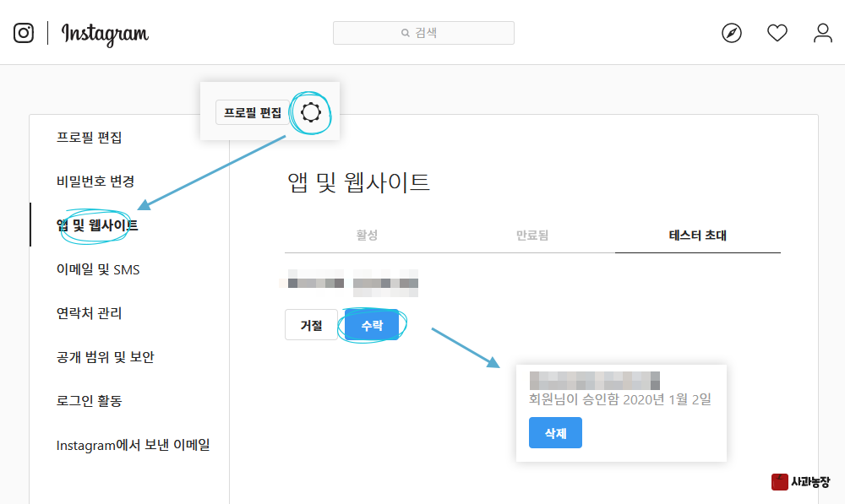Open 로그인 활동 settings
Viewport: 845px width, 504px height.
click(89, 401)
